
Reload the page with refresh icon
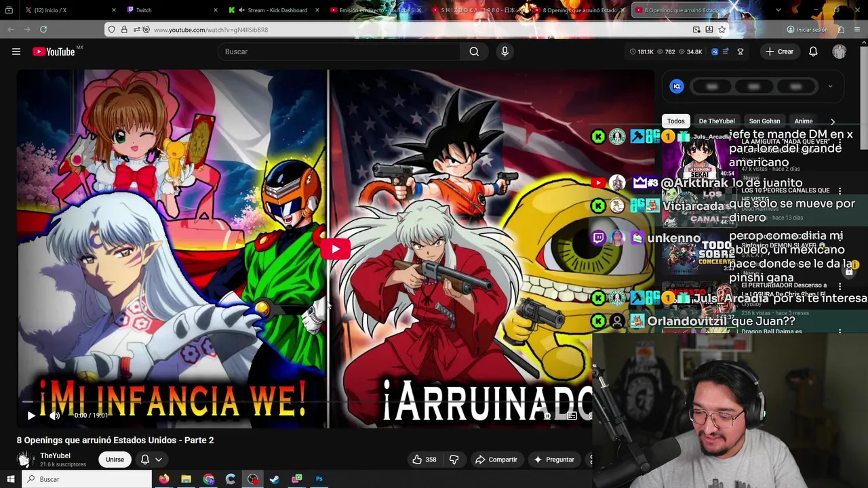point(43,29)
